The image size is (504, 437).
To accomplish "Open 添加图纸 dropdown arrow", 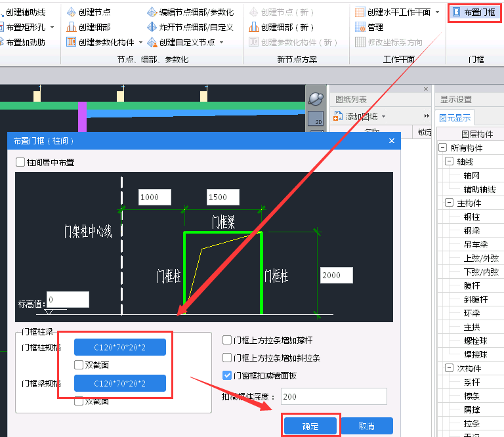I will pyautogui.click(x=383, y=116).
